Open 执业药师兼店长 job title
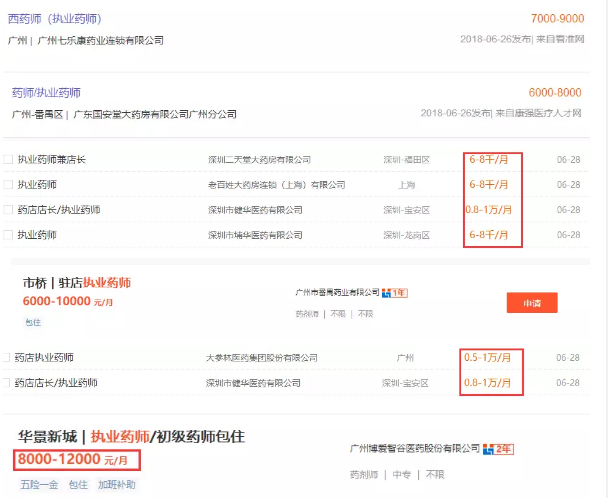608x498 pixels. click(52, 159)
